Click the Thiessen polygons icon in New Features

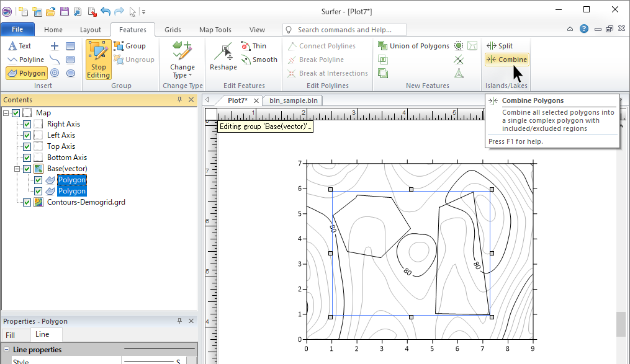pos(472,46)
